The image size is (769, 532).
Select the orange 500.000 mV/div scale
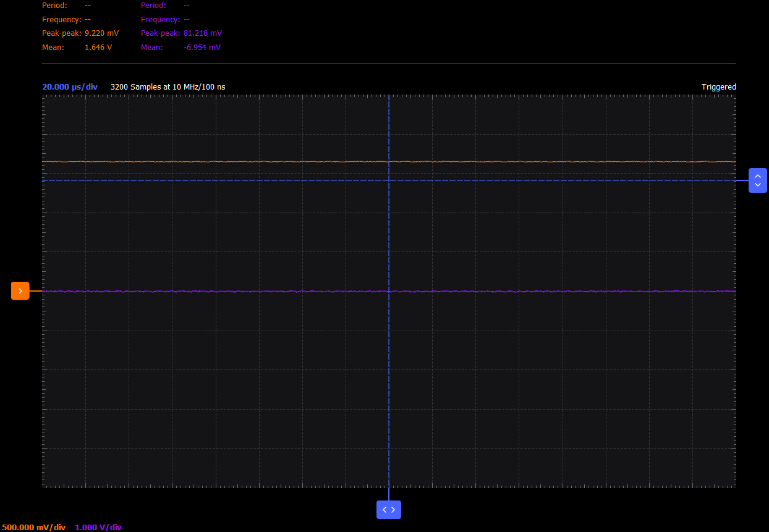pyautogui.click(x=34, y=527)
